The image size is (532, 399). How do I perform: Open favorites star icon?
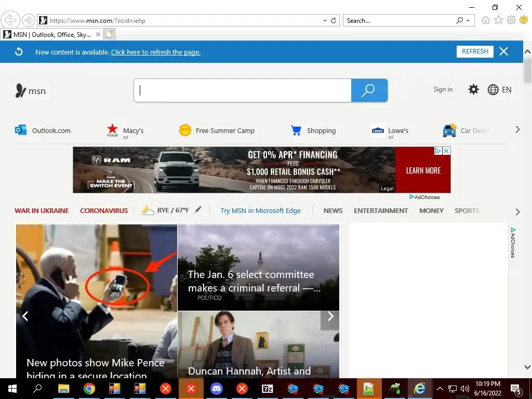pyautogui.click(x=498, y=20)
